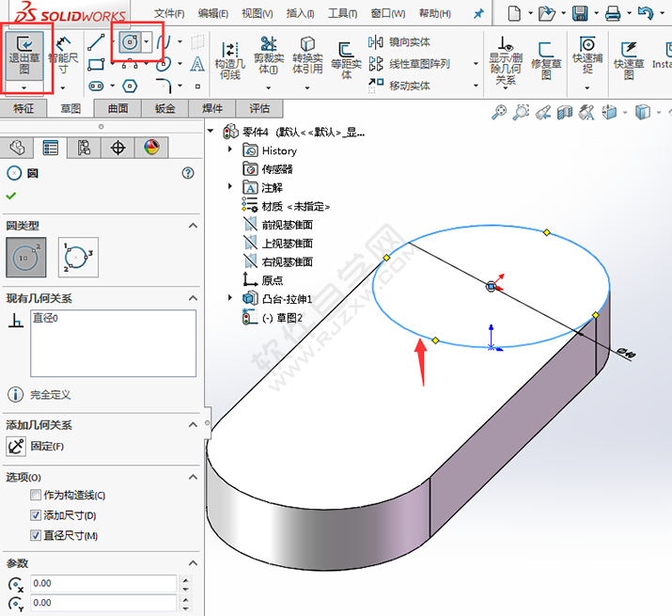672x616 pixels.
Task: Select the Straight Slot tool
Action: [x=96, y=87]
